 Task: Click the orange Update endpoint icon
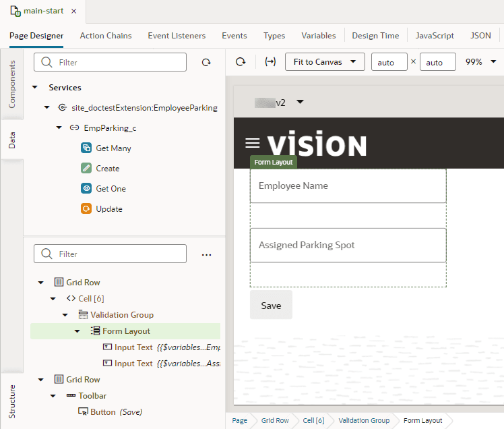(x=86, y=209)
